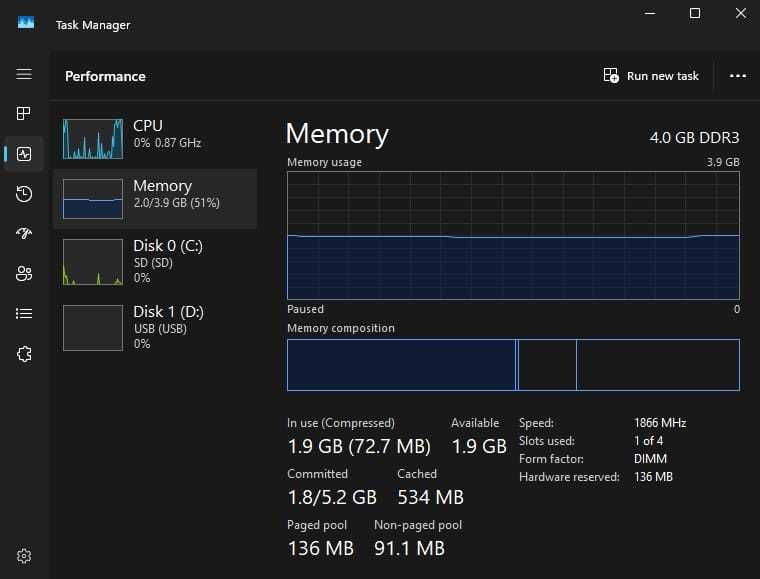Click the Memory usage graph
Image resolution: width=760 pixels, height=579 pixels.
(513, 235)
